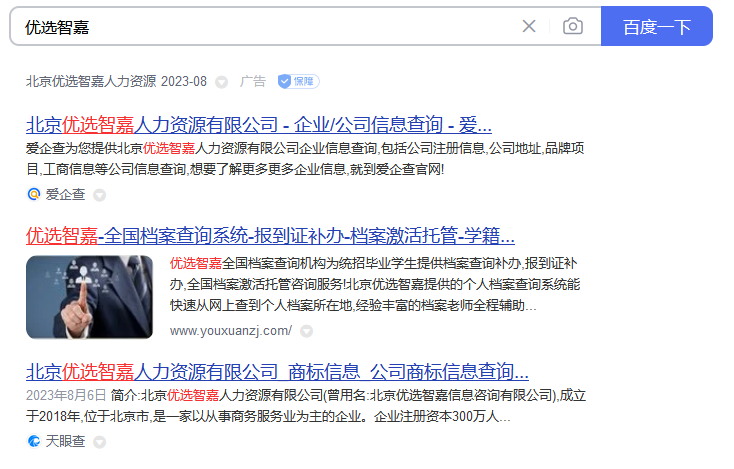Click the pointing-finger result thumbnail image

pyautogui.click(x=89, y=297)
